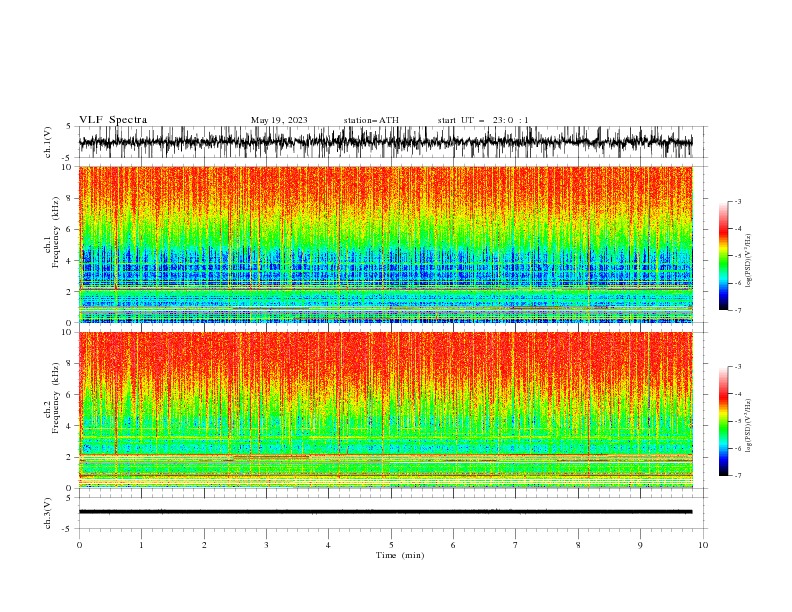Click time axis tick label '3'
The image size is (792, 612).
click(266, 545)
